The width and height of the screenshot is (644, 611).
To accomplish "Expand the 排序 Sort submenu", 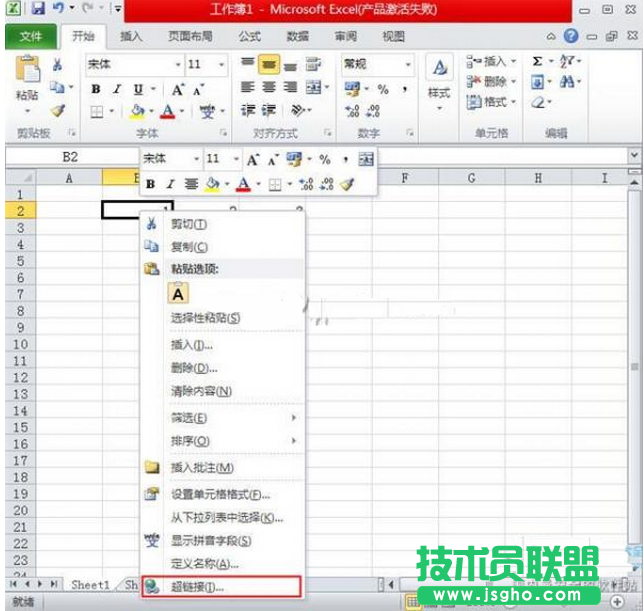I will pos(222,441).
